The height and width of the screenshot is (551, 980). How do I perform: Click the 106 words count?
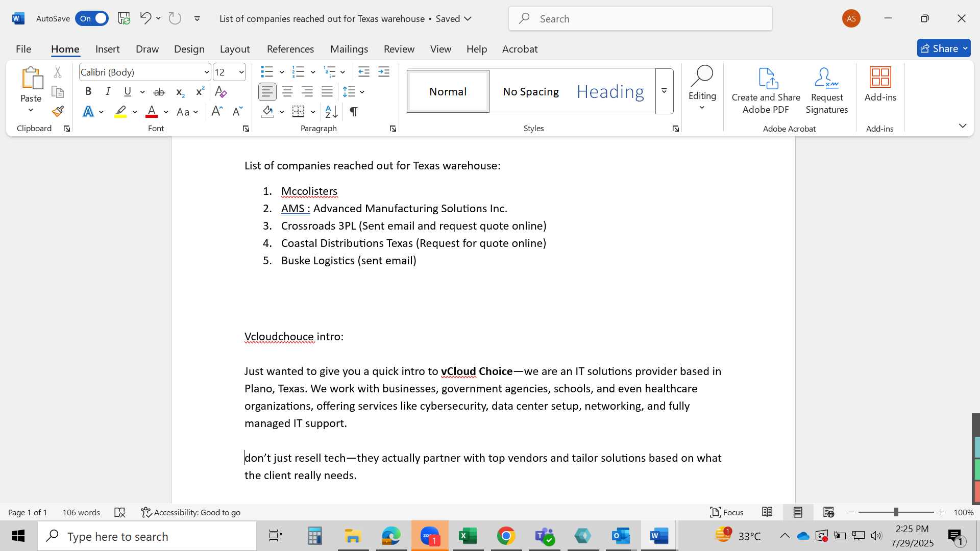81,512
